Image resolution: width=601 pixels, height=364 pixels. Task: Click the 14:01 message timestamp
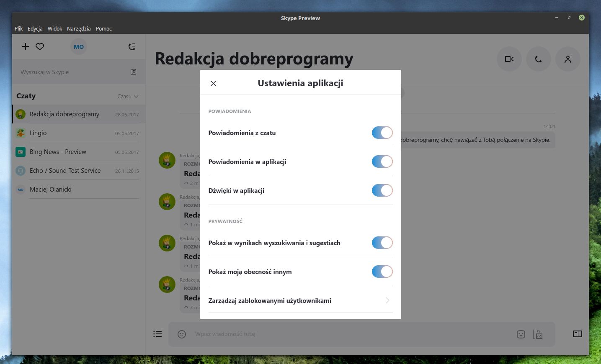(x=549, y=126)
